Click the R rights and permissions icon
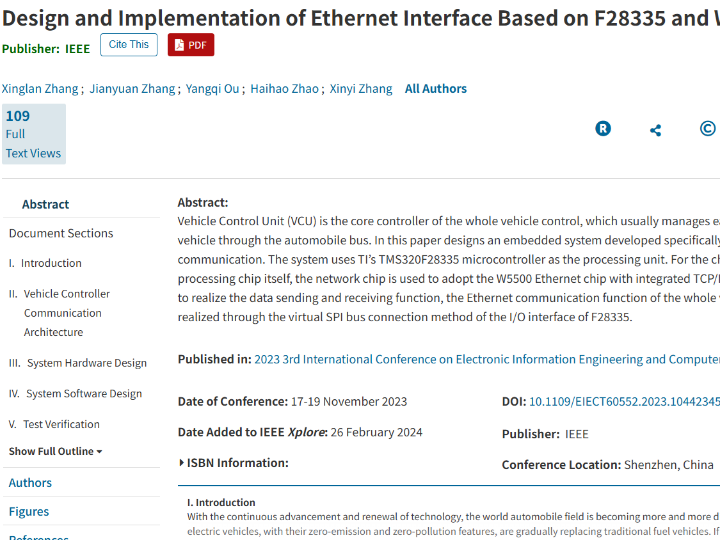This screenshot has width=720, height=540. pos(603,129)
